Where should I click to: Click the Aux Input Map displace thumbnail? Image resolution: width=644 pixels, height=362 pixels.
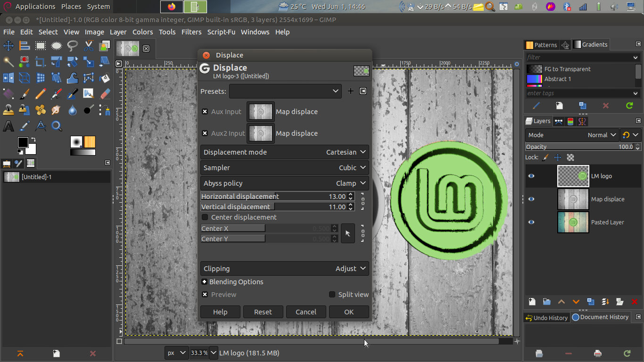click(261, 112)
